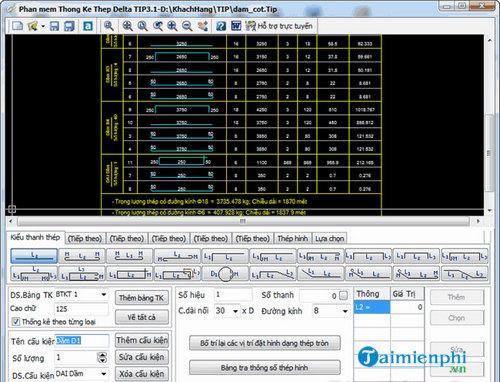The height and width of the screenshot is (382, 500).
Task: Click the Save As double floppy icon
Action: pyautogui.click(x=69, y=26)
